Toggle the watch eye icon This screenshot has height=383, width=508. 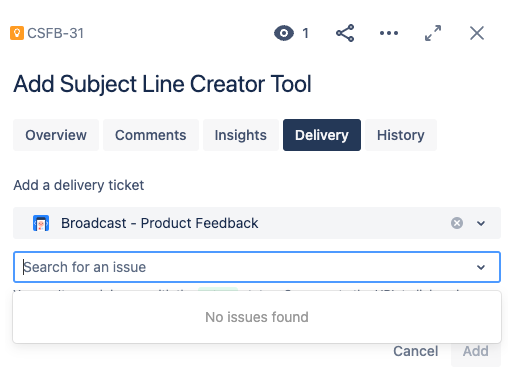point(284,33)
